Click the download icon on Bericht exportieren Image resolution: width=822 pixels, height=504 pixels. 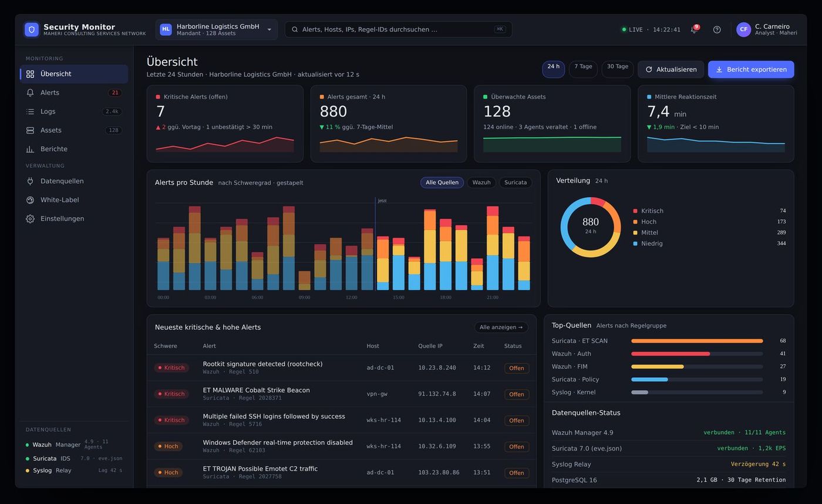coord(719,69)
